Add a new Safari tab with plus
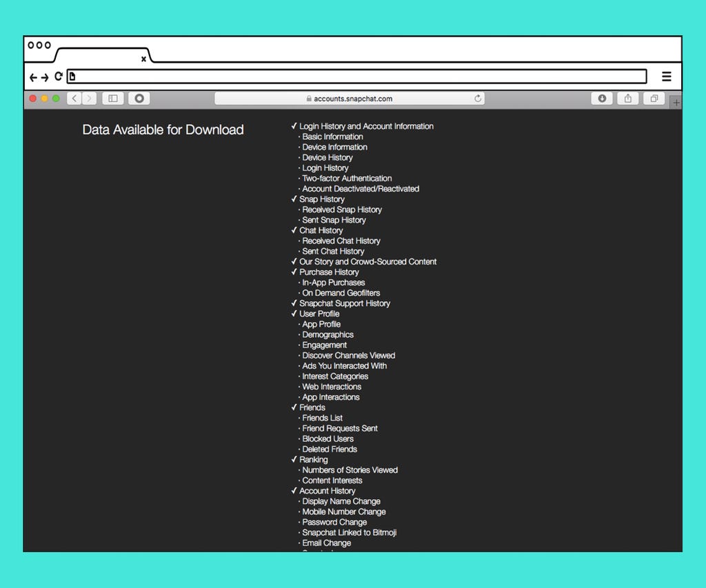 point(676,103)
